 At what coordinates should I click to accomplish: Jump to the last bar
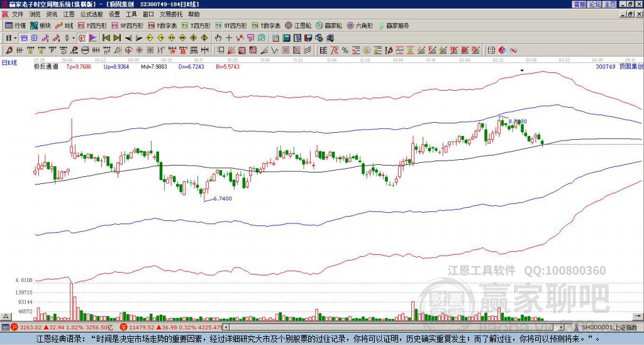coord(117,38)
